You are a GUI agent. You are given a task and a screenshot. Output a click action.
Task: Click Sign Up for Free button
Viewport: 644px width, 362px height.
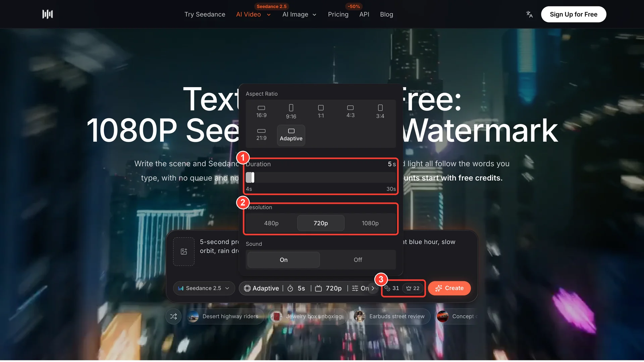click(574, 14)
